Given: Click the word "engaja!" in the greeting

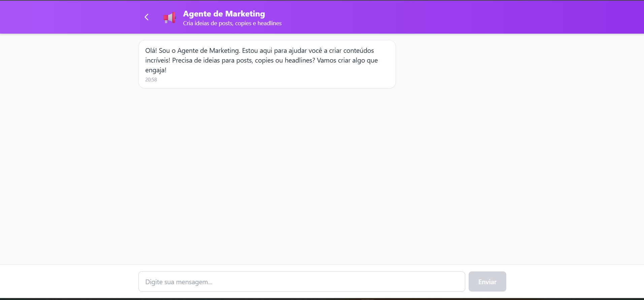Looking at the screenshot, I should pos(156,70).
